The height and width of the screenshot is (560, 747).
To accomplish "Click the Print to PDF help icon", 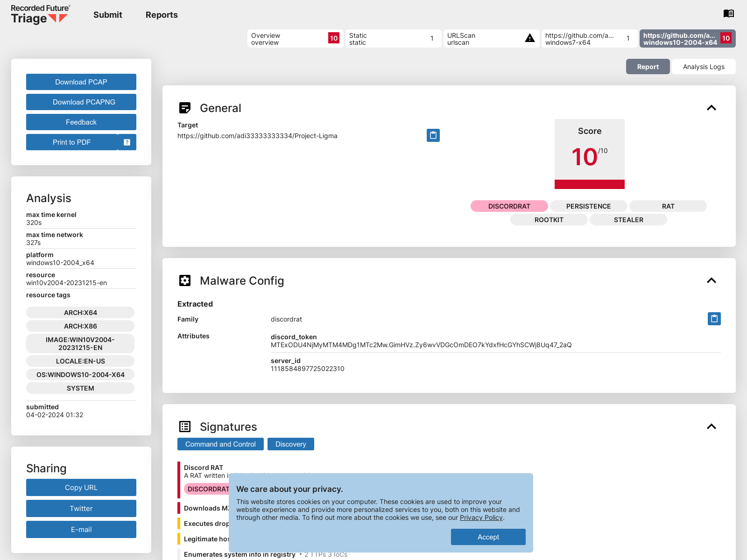I will pos(127,142).
